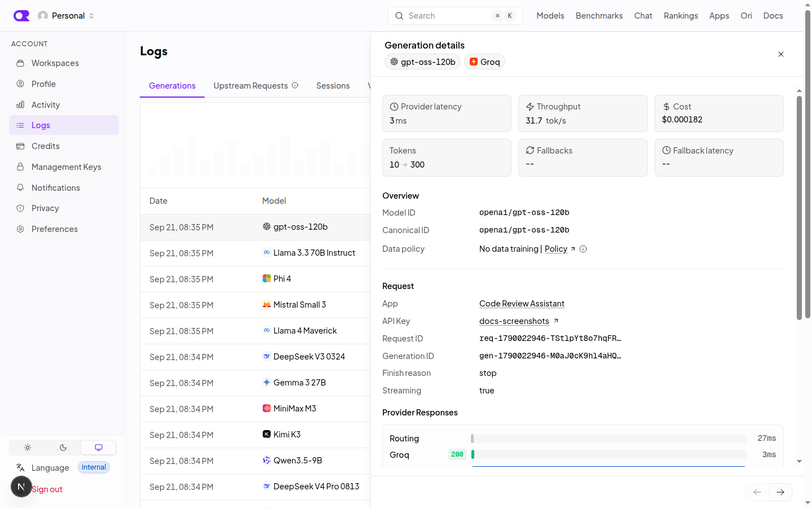Close the Generation details panel

coord(781,54)
